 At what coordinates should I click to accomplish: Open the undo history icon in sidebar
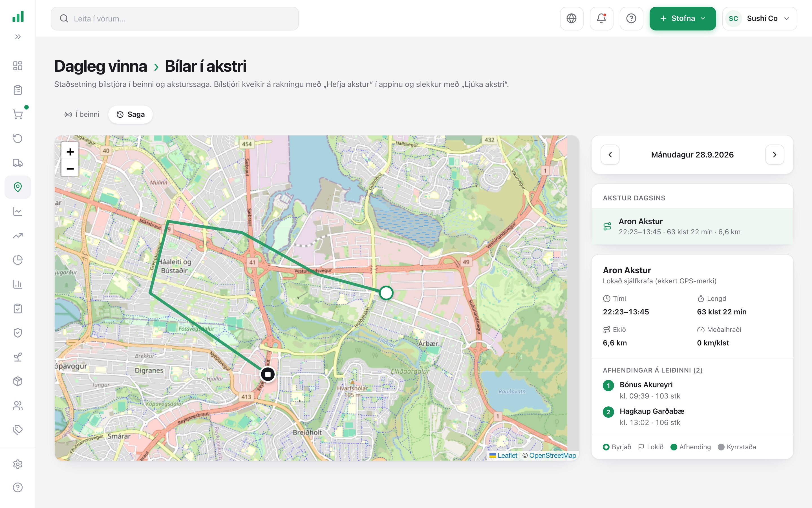coord(18,138)
